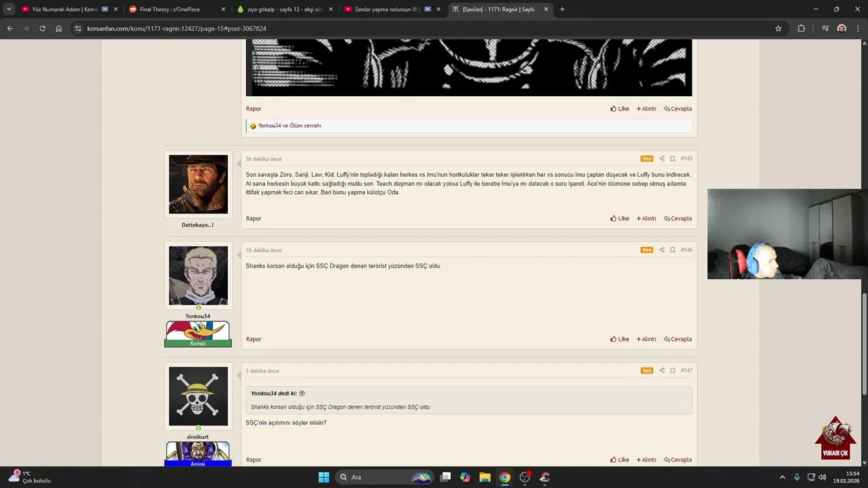
Task: Reply to the top image post with Cevapla
Action: (x=678, y=108)
